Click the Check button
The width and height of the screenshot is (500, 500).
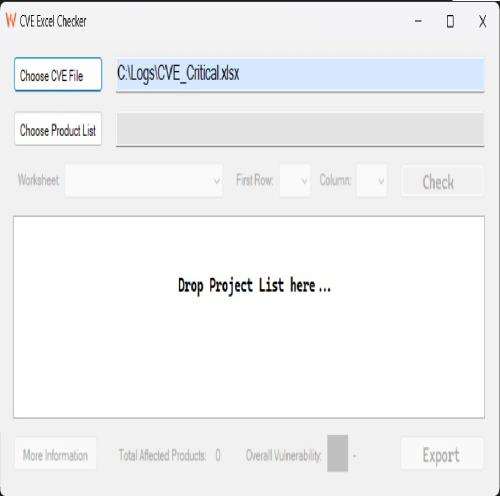tap(442, 181)
